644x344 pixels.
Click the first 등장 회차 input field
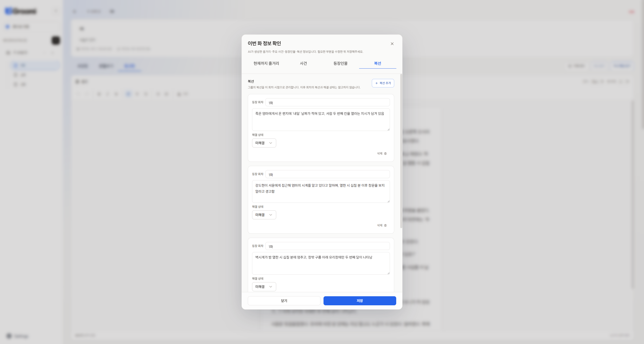[x=328, y=103]
